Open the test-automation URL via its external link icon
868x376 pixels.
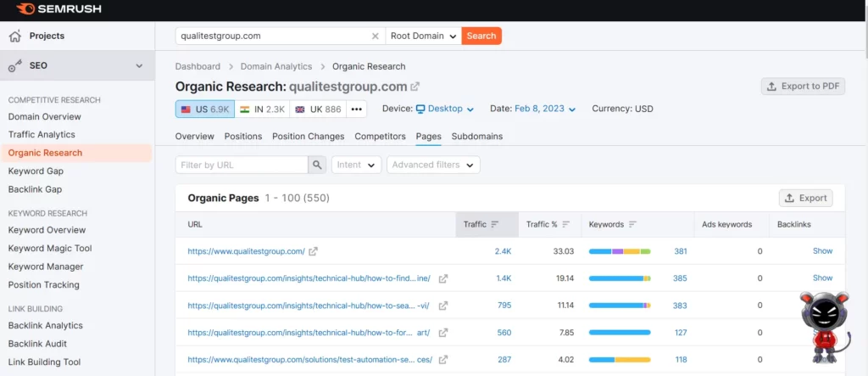[x=442, y=359]
